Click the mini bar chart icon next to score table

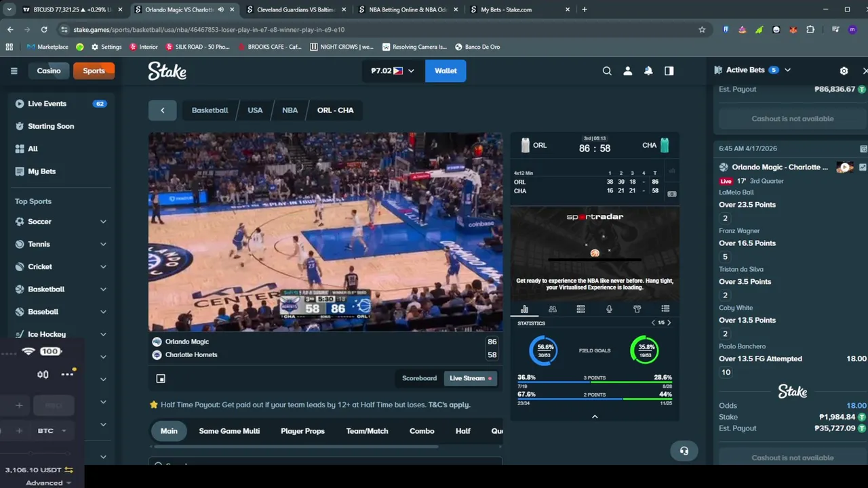tap(672, 172)
